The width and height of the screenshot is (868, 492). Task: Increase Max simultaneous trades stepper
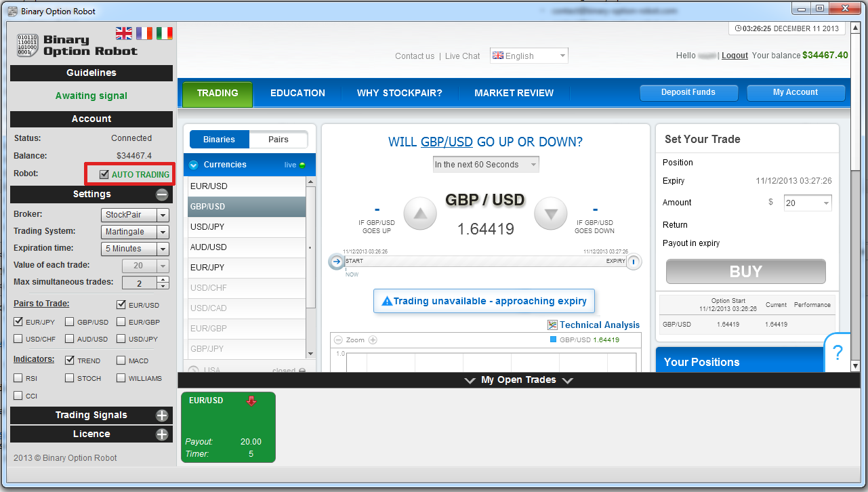[x=163, y=279]
